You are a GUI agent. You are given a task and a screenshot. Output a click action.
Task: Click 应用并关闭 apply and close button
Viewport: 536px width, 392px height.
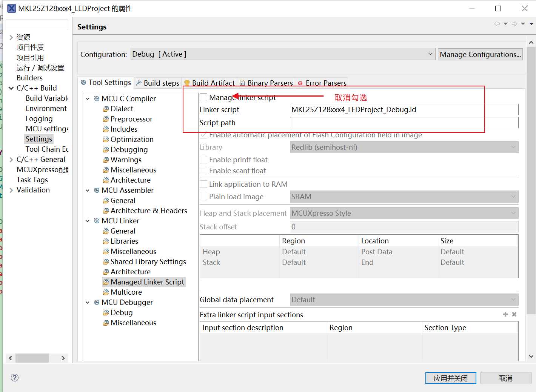tap(451, 378)
